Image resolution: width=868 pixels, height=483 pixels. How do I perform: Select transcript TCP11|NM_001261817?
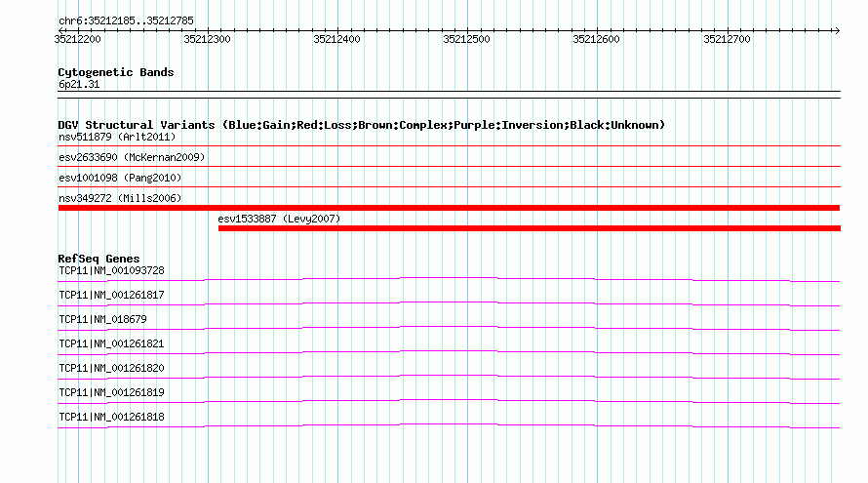coord(111,296)
